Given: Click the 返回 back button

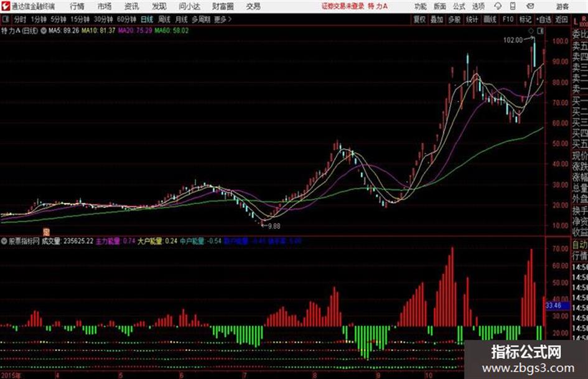Looking at the screenshot, I should [x=561, y=19].
